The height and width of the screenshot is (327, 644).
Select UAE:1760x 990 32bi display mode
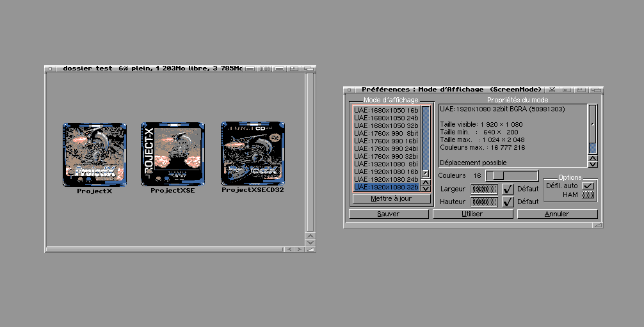(386, 156)
